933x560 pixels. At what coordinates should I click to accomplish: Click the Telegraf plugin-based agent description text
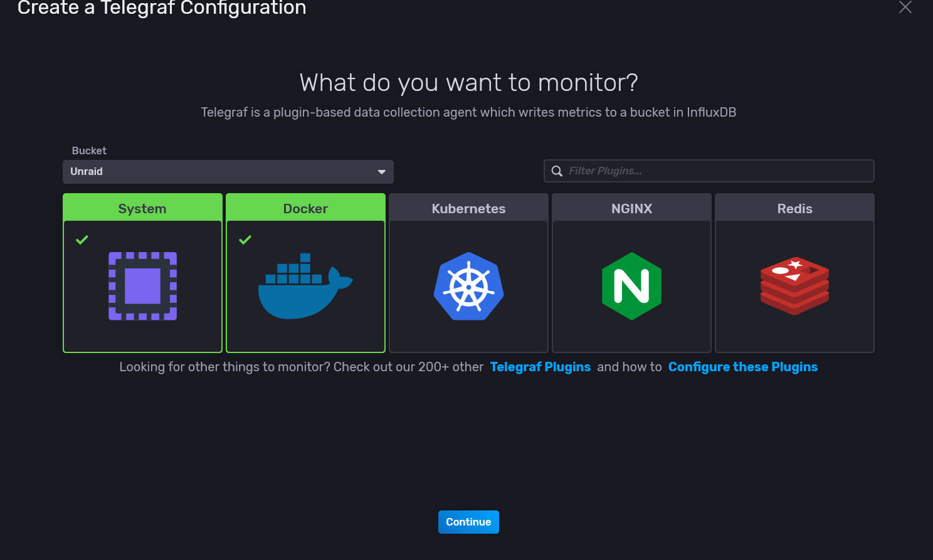click(x=468, y=112)
